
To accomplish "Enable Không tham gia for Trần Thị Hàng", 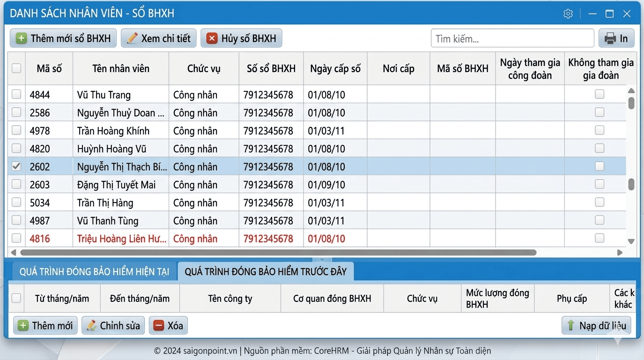I will [x=599, y=202].
